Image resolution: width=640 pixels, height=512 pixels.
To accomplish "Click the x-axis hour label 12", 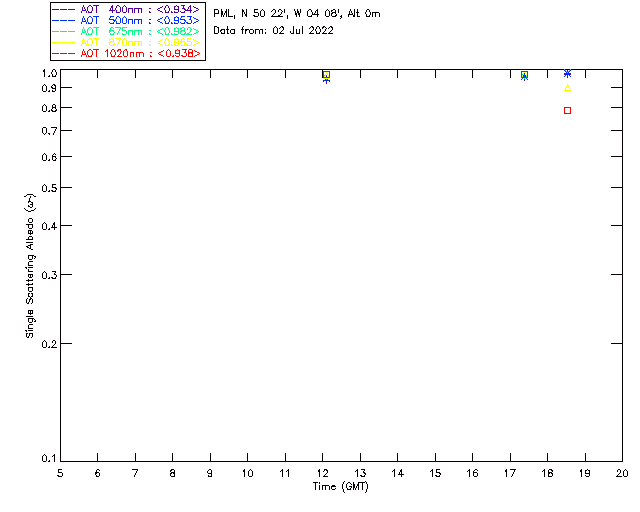I will click(322, 473).
